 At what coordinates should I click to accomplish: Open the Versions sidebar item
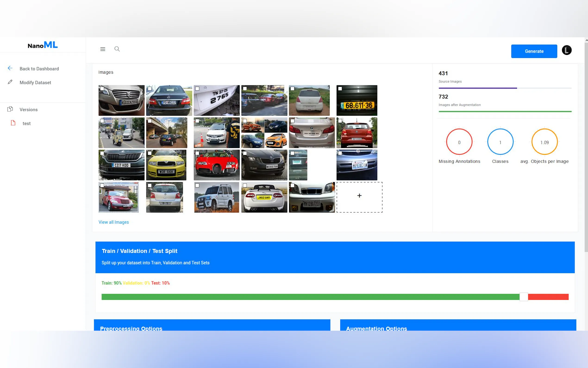click(x=28, y=110)
